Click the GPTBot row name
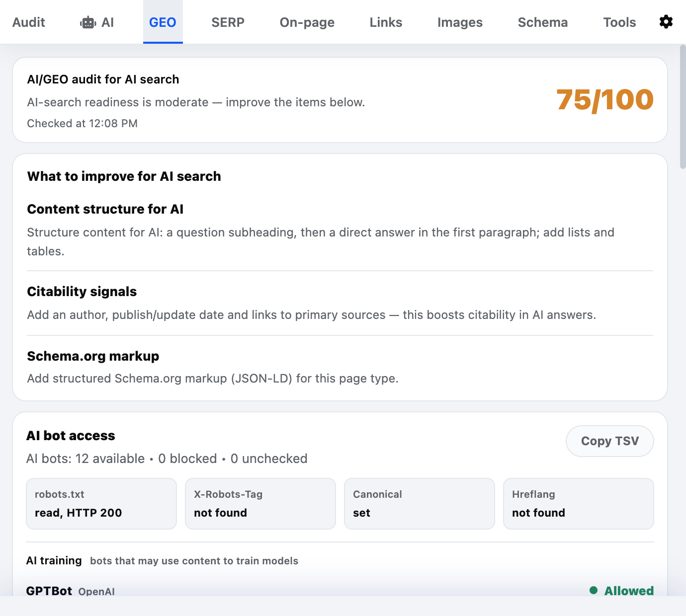686x616 pixels. [x=49, y=591]
